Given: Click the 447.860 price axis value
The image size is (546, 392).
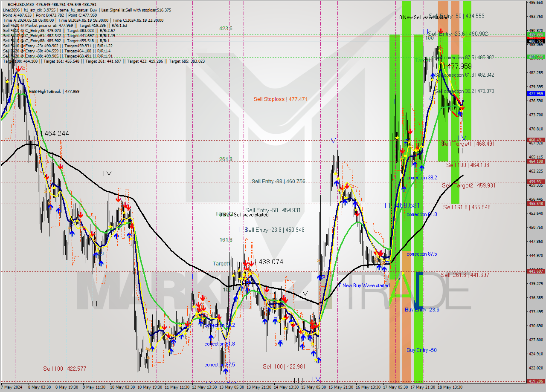Looking at the screenshot, I should (536, 241).
